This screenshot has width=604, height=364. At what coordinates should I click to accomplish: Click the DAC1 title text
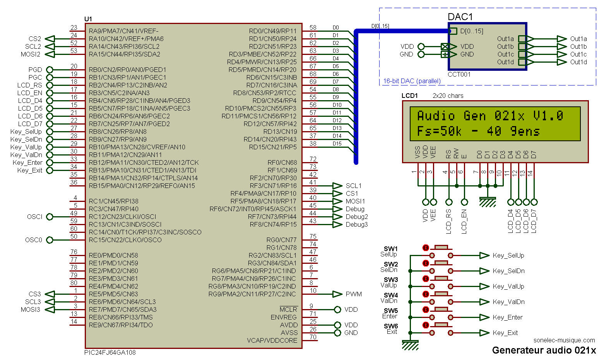(460, 17)
